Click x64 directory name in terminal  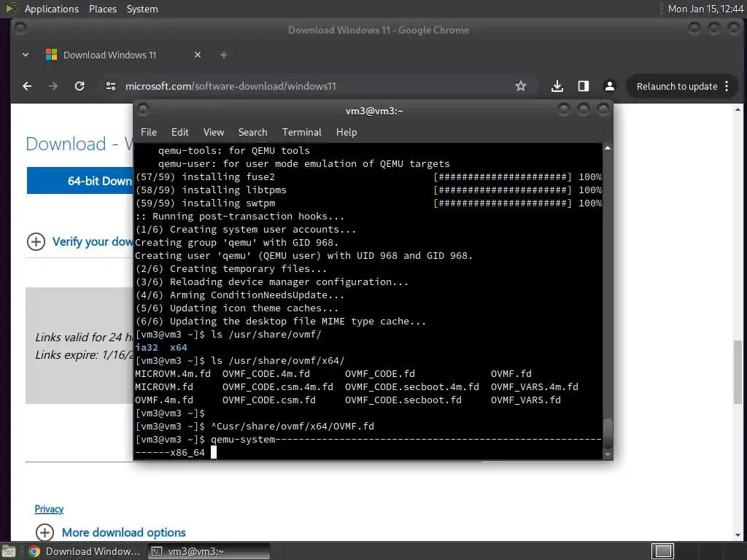coord(178,348)
